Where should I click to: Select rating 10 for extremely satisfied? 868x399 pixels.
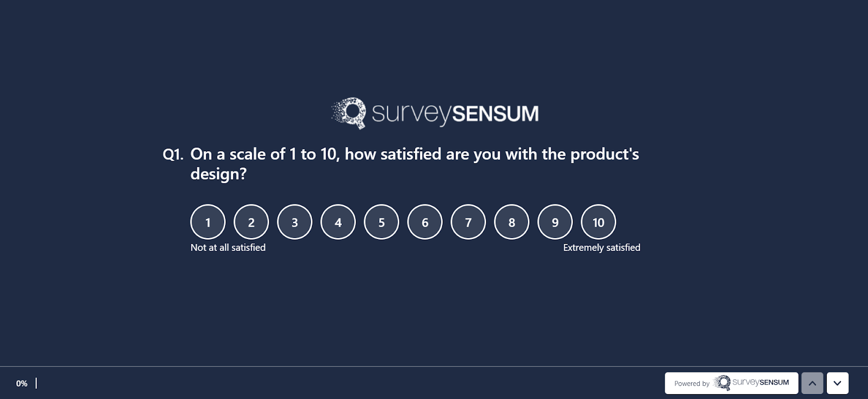point(598,222)
